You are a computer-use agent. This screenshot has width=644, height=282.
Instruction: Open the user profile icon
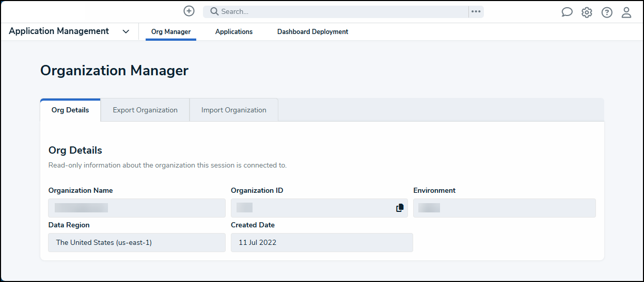tap(626, 12)
